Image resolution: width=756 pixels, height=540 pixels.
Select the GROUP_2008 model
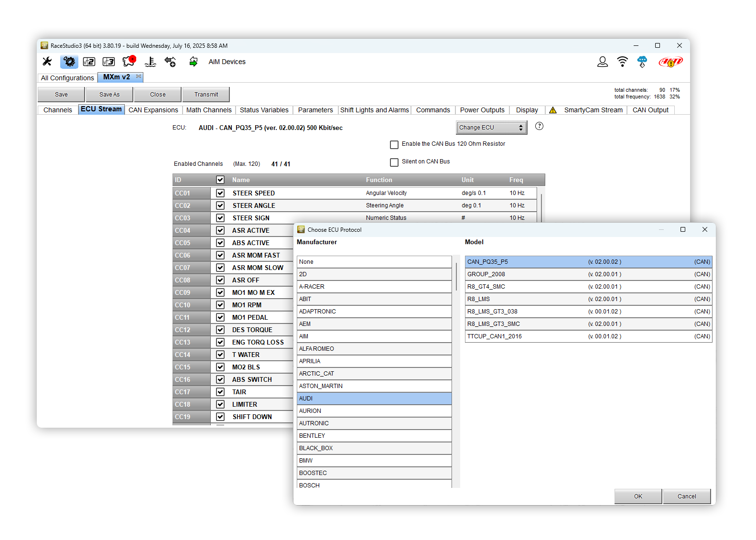pos(588,274)
